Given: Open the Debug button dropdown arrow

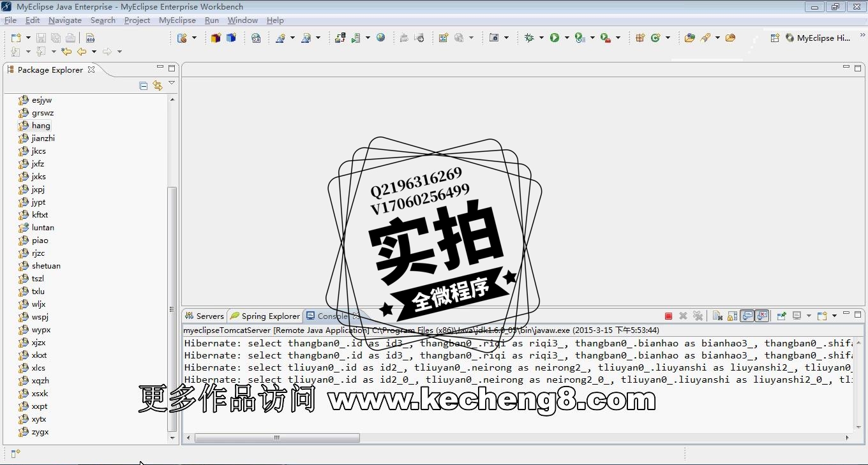Looking at the screenshot, I should pos(541,38).
